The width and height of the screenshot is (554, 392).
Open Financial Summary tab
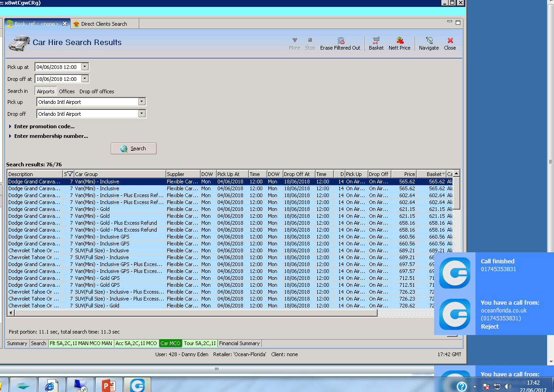[x=239, y=343]
